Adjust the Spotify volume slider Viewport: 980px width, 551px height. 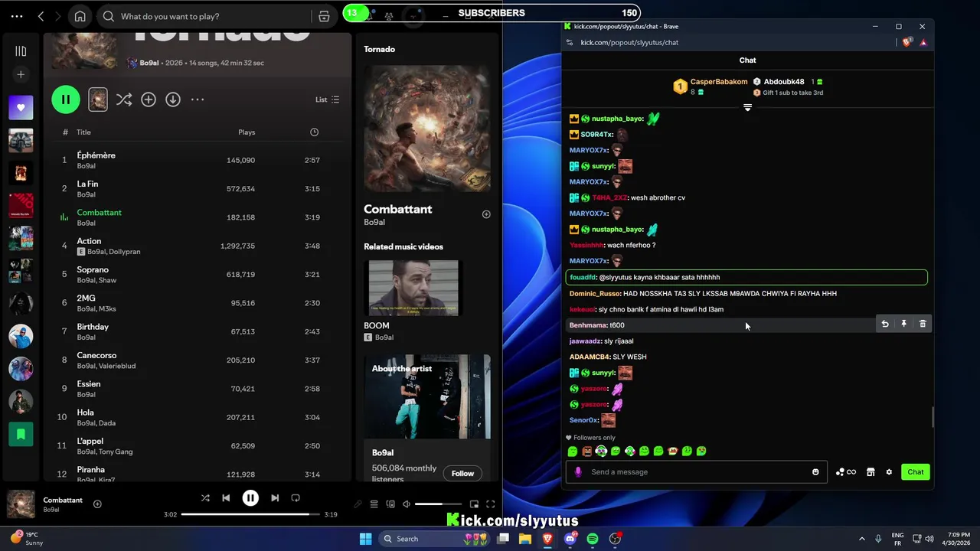[x=439, y=504]
